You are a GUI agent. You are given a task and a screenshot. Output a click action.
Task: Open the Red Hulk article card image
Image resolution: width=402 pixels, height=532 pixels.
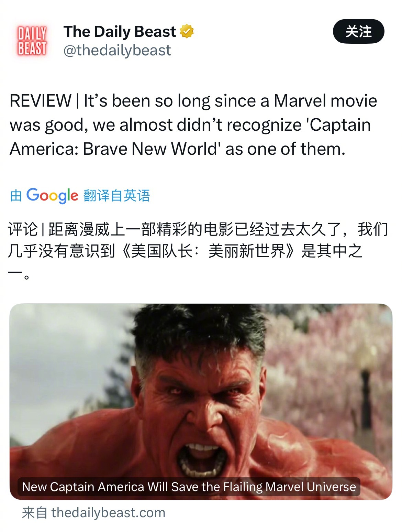[201, 401]
